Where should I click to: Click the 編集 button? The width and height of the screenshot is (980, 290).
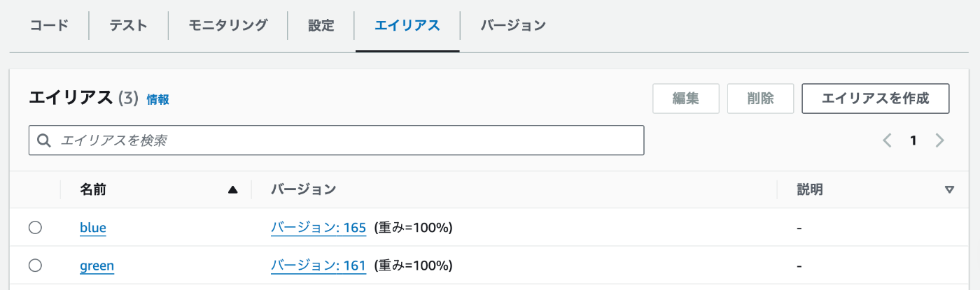[x=686, y=99]
